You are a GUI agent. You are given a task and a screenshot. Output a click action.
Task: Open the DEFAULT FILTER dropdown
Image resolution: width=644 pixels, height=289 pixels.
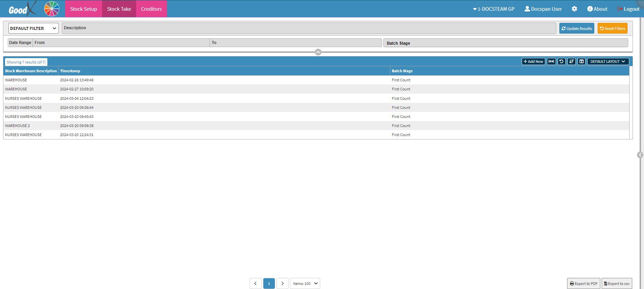pos(33,28)
